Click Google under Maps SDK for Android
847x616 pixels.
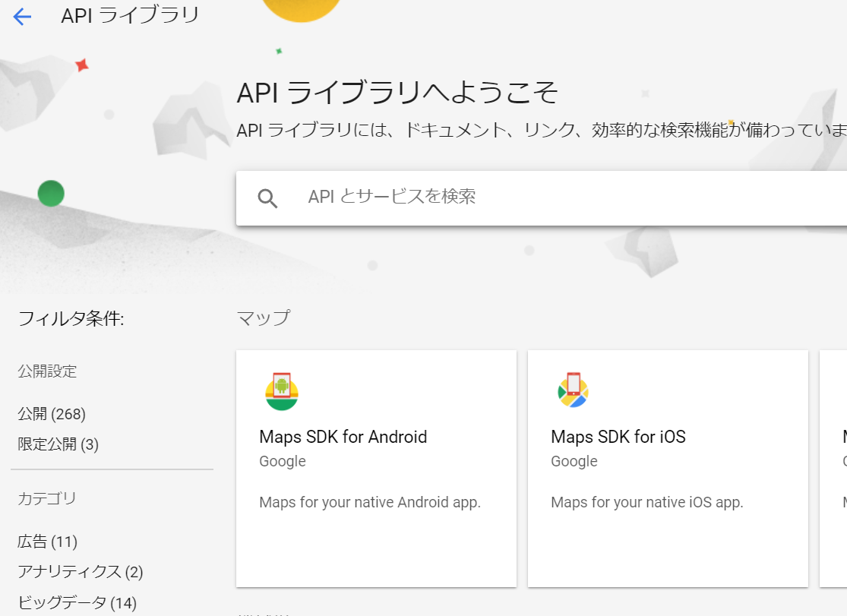(283, 462)
